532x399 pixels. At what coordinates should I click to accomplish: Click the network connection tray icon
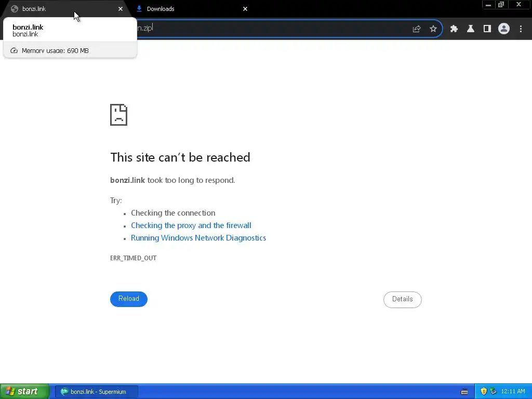coord(494,392)
